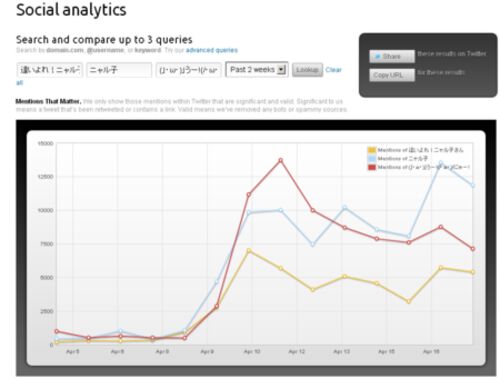500x379 pixels.
Task: Click the light blue legend swatch
Action: (x=372, y=159)
